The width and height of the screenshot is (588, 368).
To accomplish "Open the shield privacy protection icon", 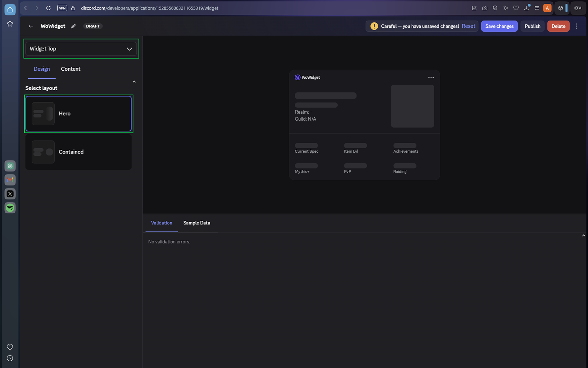I will coord(495,8).
